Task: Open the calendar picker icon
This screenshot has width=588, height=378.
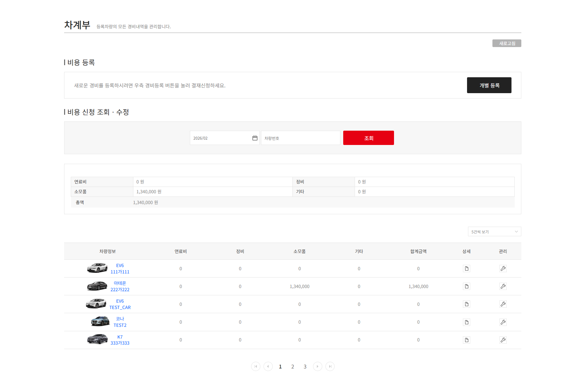Action: point(255,138)
